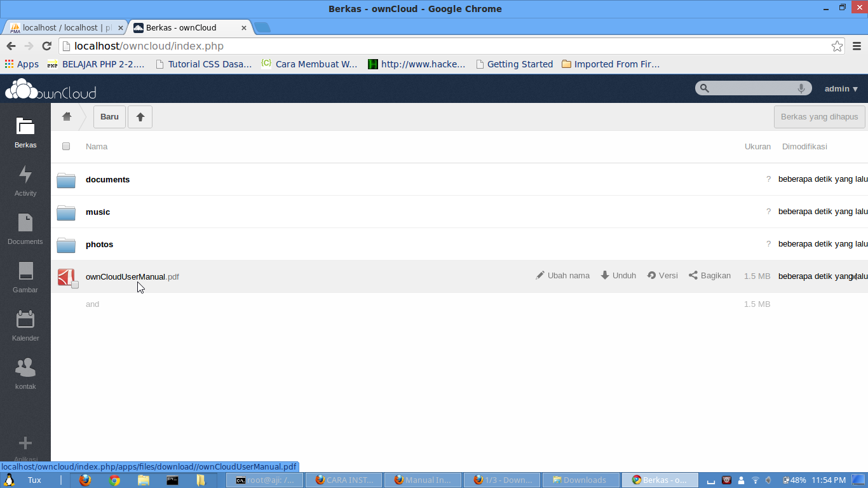The image size is (868, 488).
Task: Click battery indicator showing 48%
Action: click(794, 480)
